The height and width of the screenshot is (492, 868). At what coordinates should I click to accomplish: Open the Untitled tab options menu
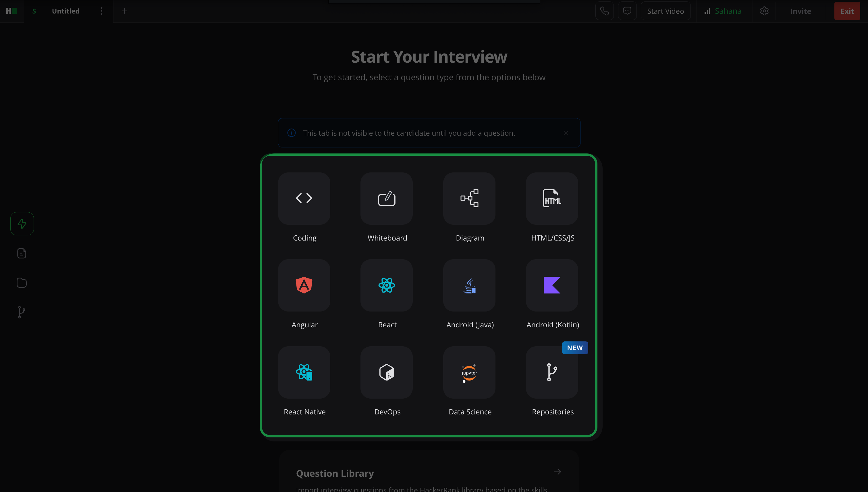[101, 11]
